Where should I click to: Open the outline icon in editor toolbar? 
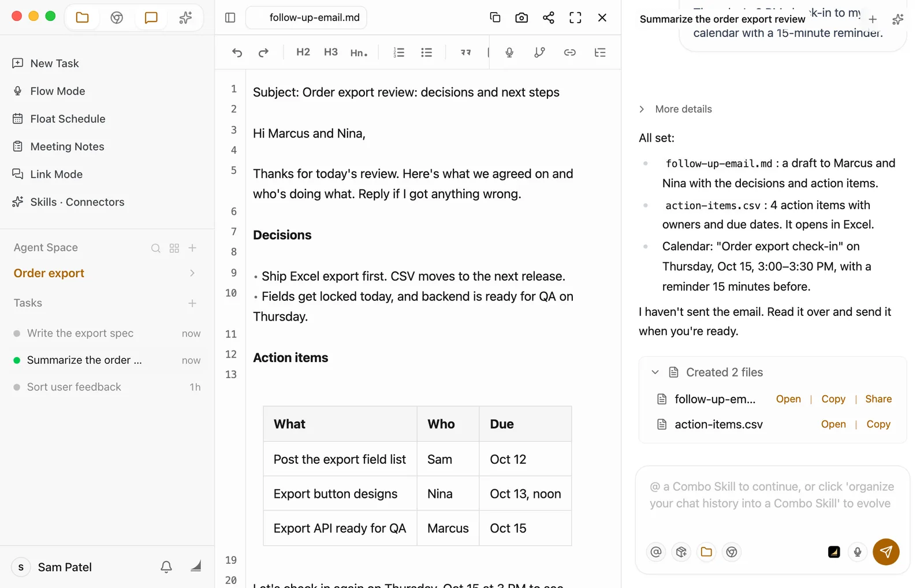pyautogui.click(x=600, y=53)
